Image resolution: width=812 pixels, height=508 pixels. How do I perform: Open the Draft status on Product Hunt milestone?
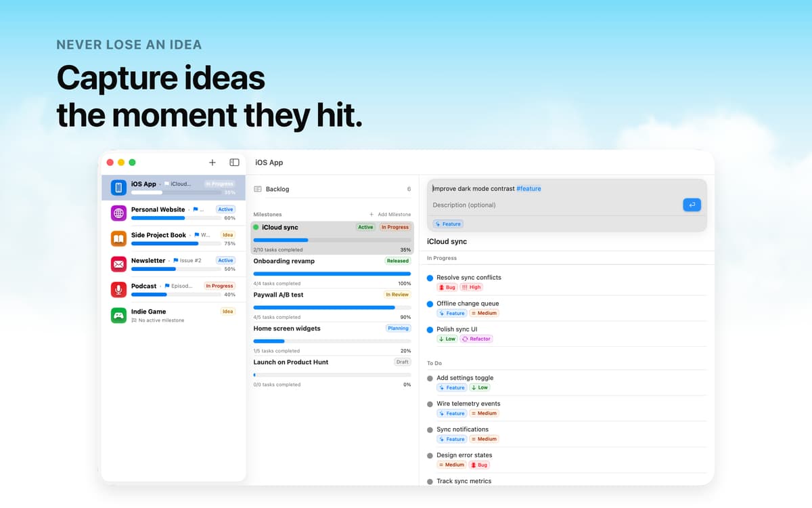(403, 362)
